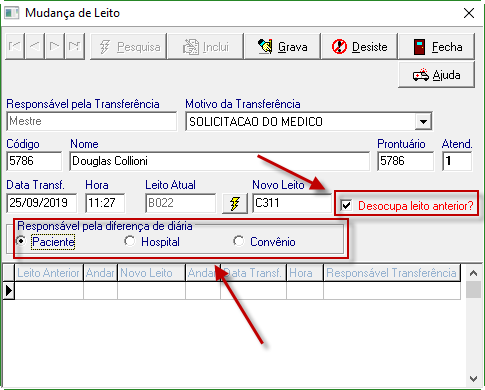Image resolution: width=485 pixels, height=390 pixels.
Task: Toggle Desocupa leito anterior checkbox
Action: coord(346,205)
